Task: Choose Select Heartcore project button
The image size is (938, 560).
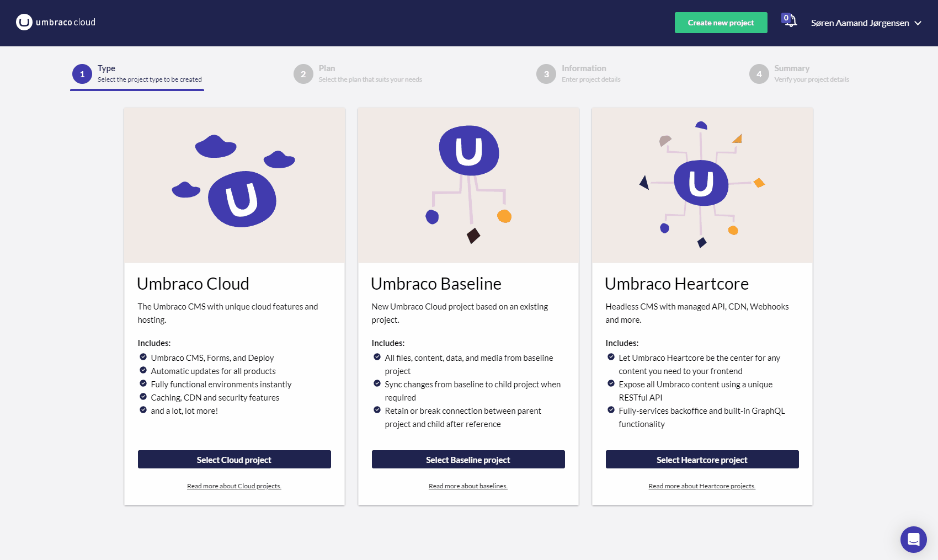Action: click(702, 460)
